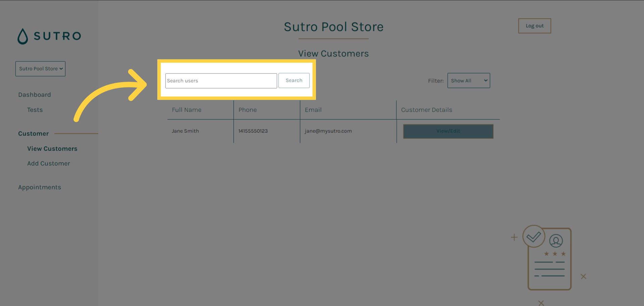This screenshot has width=644, height=306.
Task: Select View Customers in the sidebar
Action: click(x=52, y=148)
